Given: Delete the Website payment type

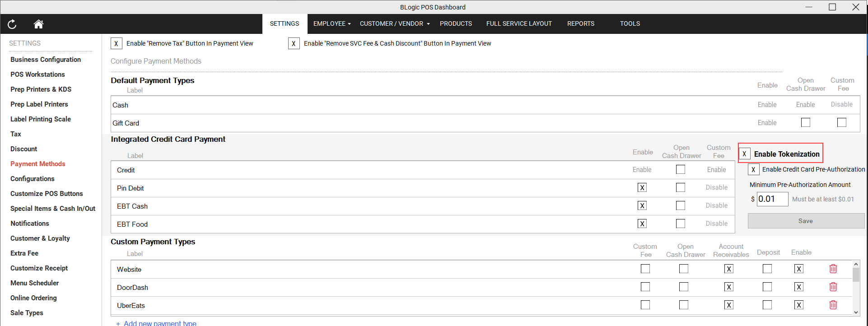Looking at the screenshot, I should (x=833, y=269).
